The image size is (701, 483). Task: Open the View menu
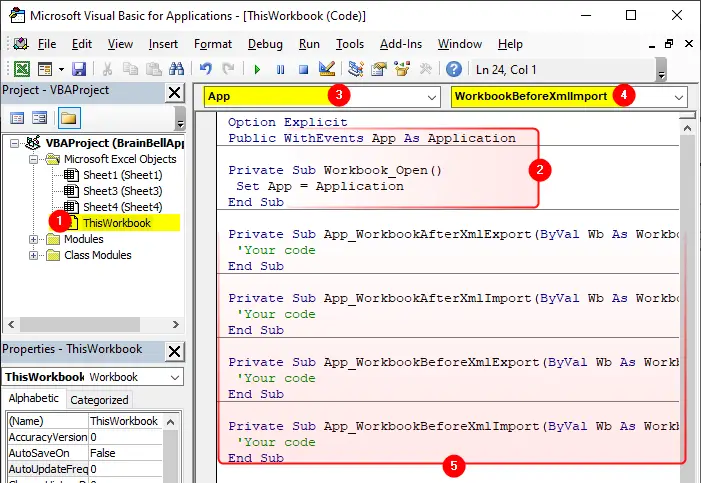click(x=120, y=44)
